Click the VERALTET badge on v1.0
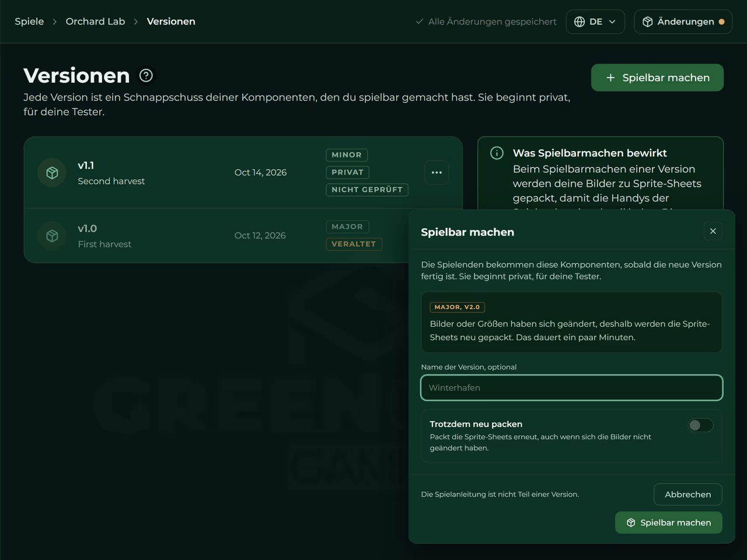The image size is (747, 560). 354,244
